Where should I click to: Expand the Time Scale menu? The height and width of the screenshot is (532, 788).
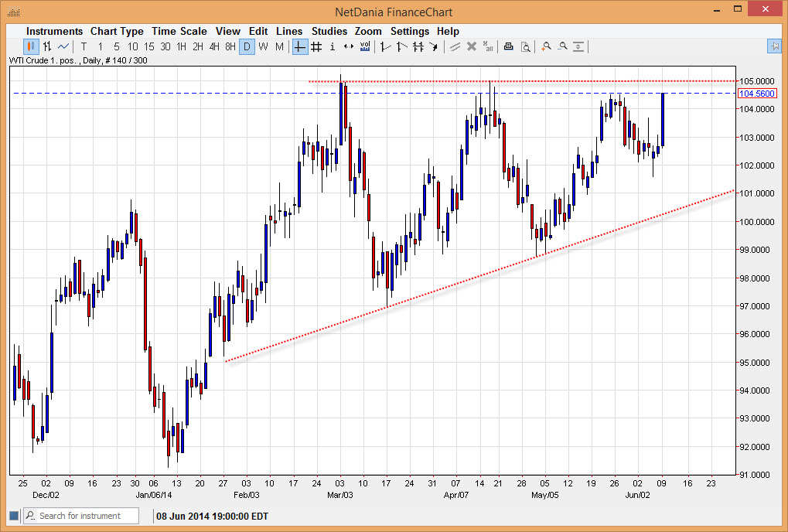(179, 31)
